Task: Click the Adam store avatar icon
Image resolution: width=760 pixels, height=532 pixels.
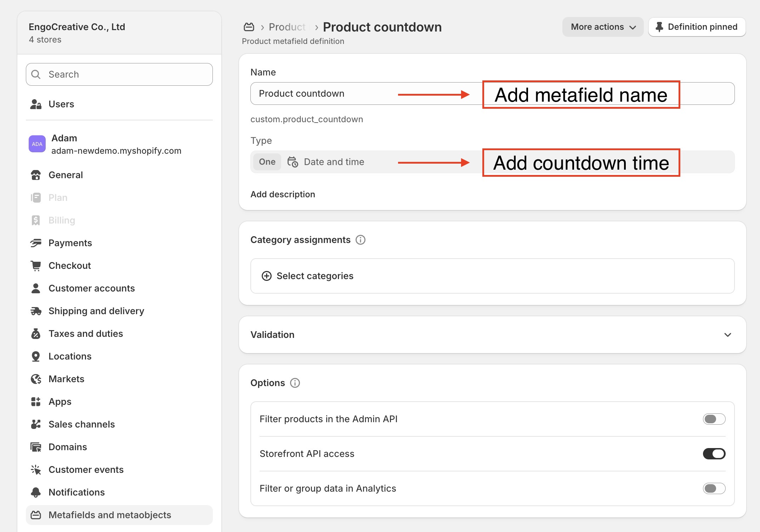Action: tap(37, 144)
